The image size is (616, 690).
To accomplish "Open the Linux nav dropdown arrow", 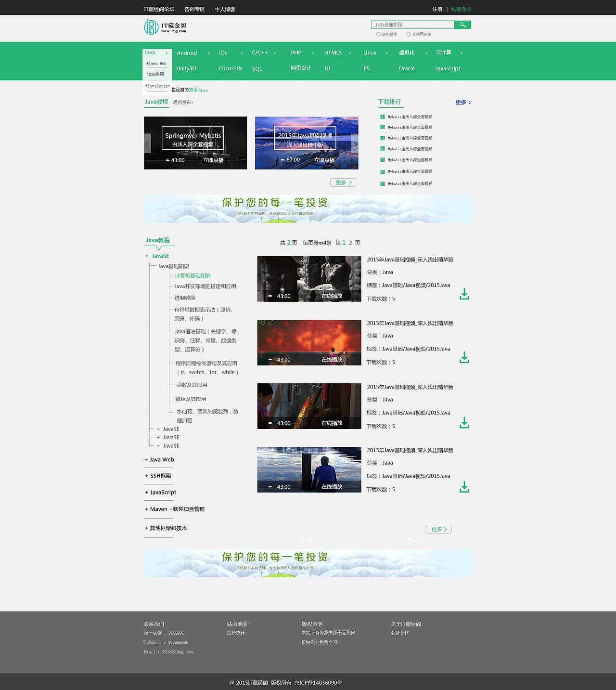I will [386, 53].
